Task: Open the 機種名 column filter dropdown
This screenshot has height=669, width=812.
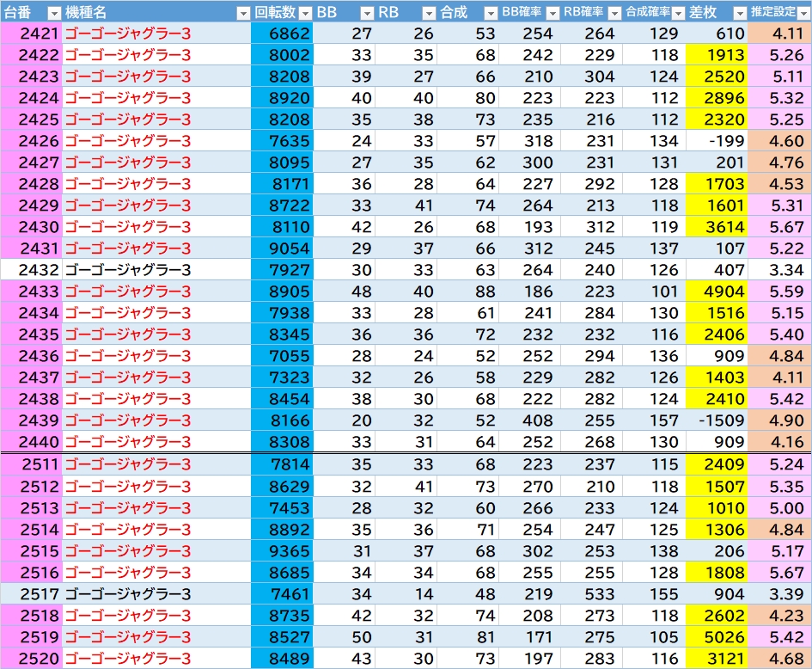Action: pyautogui.click(x=243, y=13)
